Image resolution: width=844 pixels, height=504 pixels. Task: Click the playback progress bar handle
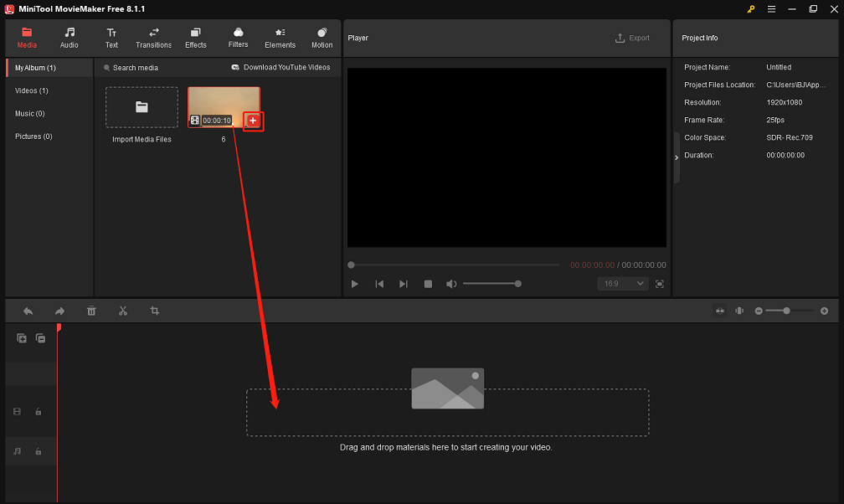pyautogui.click(x=351, y=265)
